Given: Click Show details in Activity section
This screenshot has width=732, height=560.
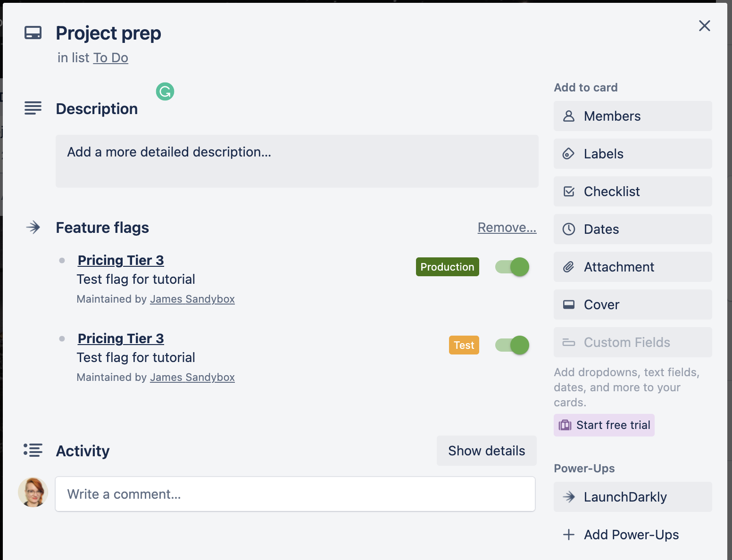Looking at the screenshot, I should click(x=486, y=451).
